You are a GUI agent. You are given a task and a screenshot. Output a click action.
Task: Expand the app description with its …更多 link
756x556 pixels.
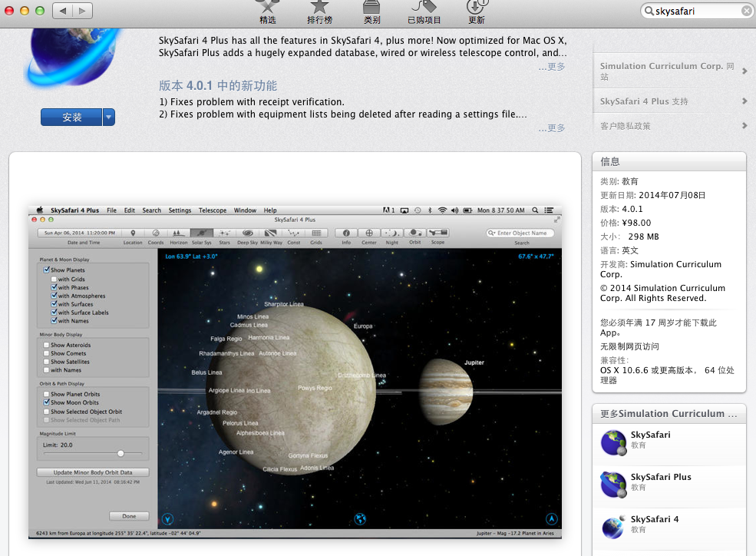[x=552, y=67]
